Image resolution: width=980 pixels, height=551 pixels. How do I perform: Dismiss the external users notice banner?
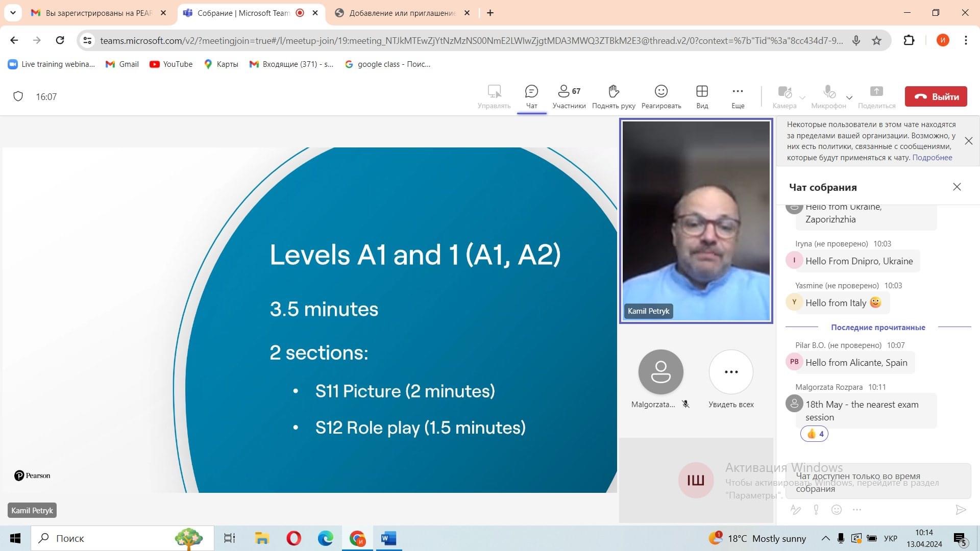968,141
